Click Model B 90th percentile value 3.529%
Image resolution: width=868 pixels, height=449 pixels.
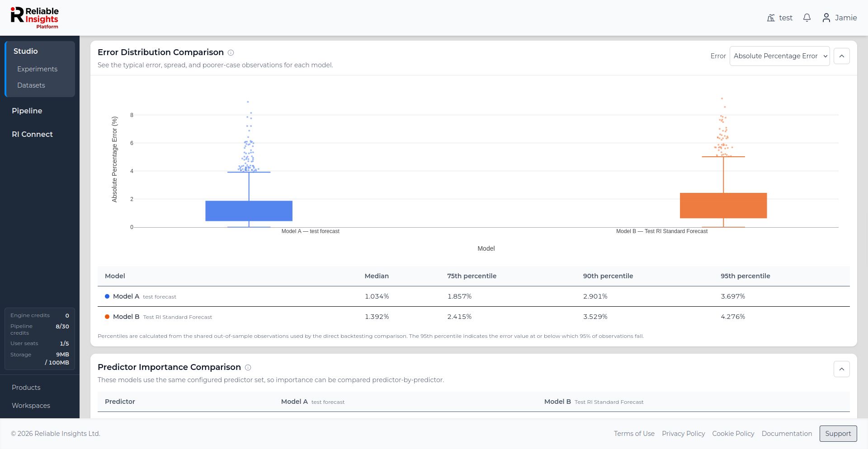point(595,317)
